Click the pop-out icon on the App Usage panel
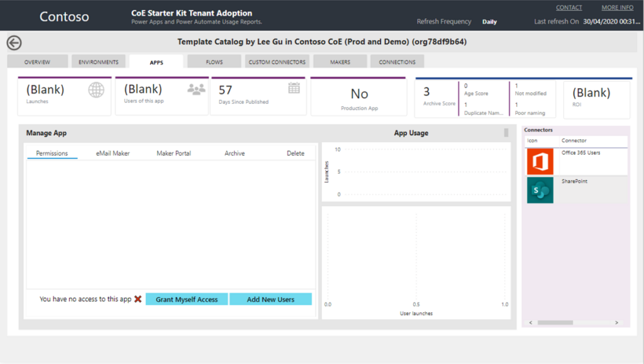 click(x=505, y=132)
